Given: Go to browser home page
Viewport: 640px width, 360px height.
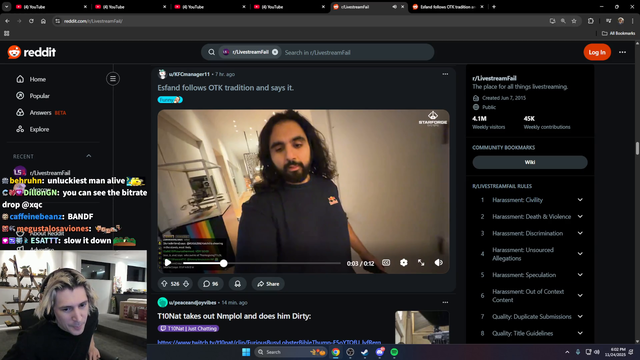Looking at the screenshot, I should 43,21.
